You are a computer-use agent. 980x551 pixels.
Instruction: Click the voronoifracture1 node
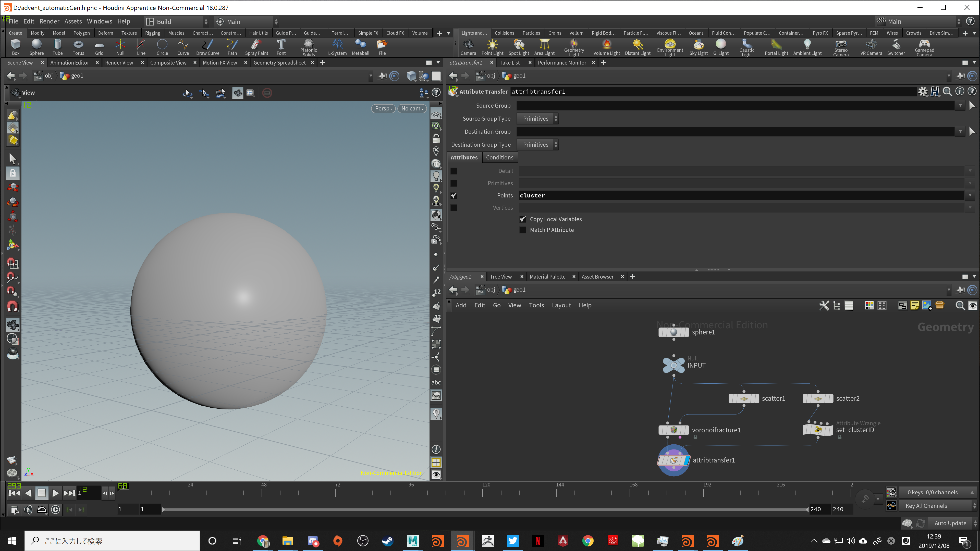tap(673, 430)
